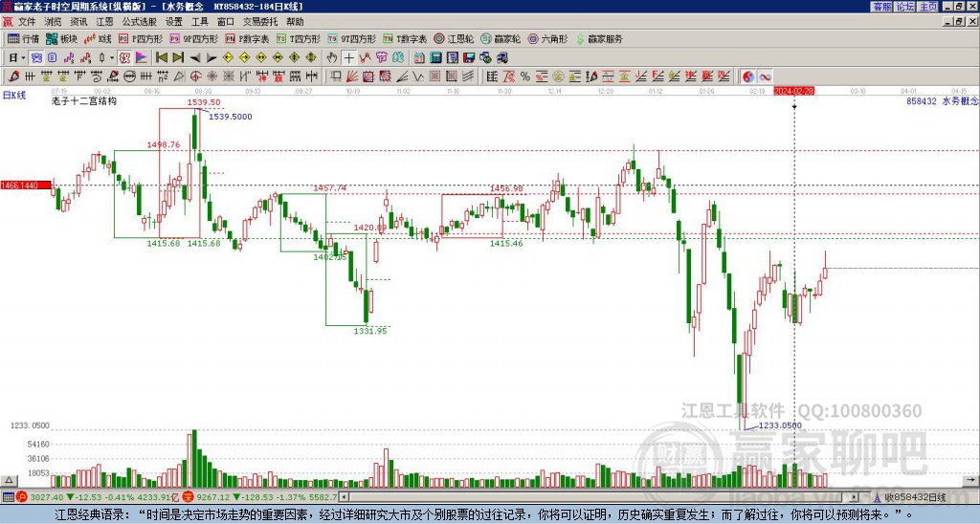This screenshot has height=524, width=980.
Task: Click the black left arrow icon
Action: point(195,58)
